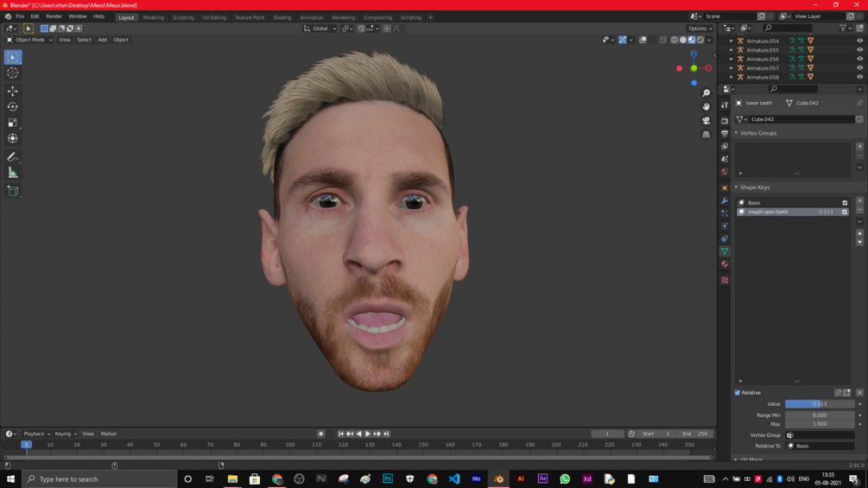Image resolution: width=868 pixels, height=488 pixels.
Task: Select the Scale tool
Action: (x=13, y=123)
